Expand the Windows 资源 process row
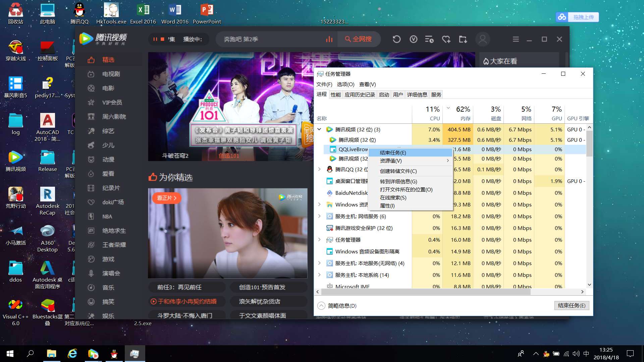Screen dimensions: 644x362 [319, 204]
